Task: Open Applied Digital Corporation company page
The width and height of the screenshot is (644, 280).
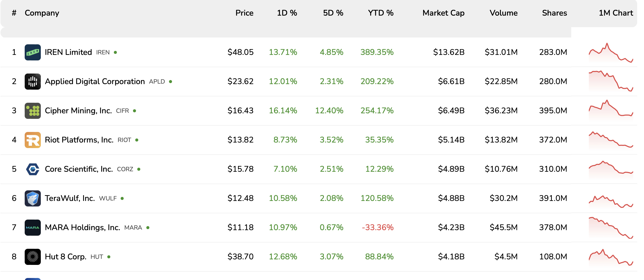Action: pos(95,82)
